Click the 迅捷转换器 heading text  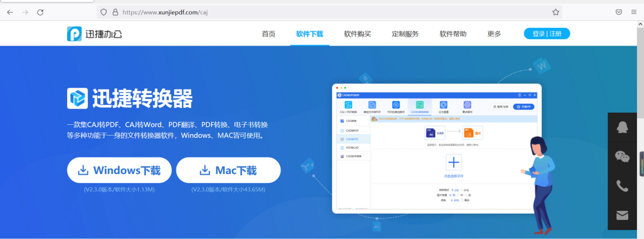(x=142, y=98)
